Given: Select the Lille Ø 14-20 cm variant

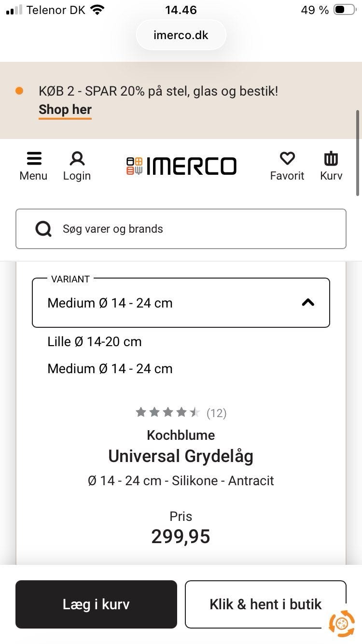Looking at the screenshot, I should point(95,342).
